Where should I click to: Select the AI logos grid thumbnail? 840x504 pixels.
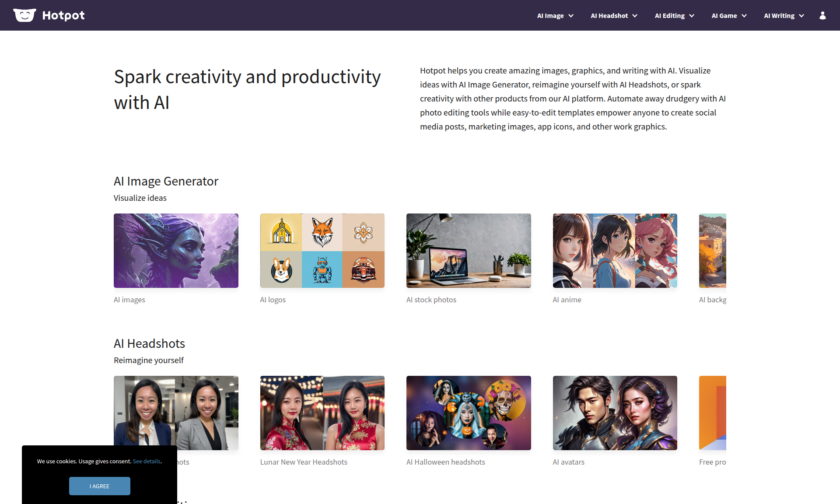pos(322,251)
